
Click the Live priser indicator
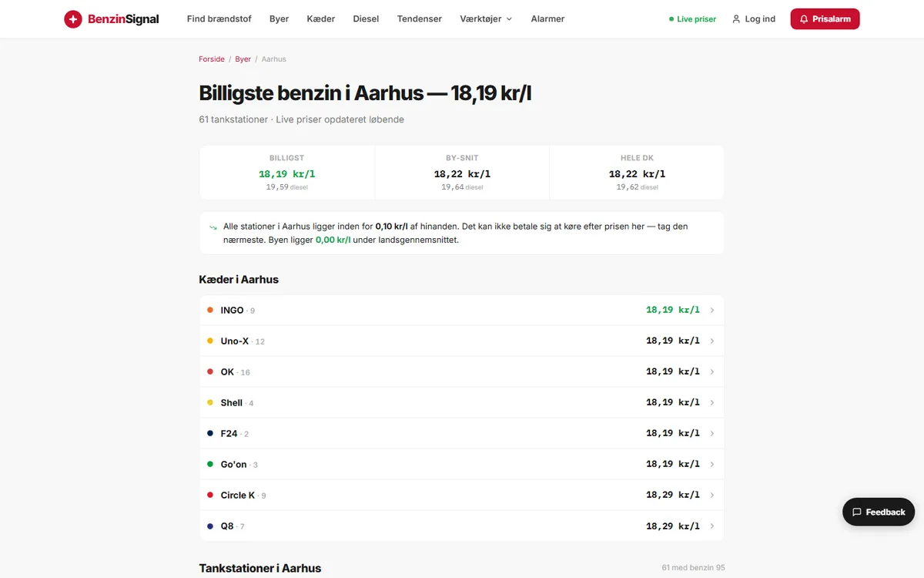pos(692,19)
